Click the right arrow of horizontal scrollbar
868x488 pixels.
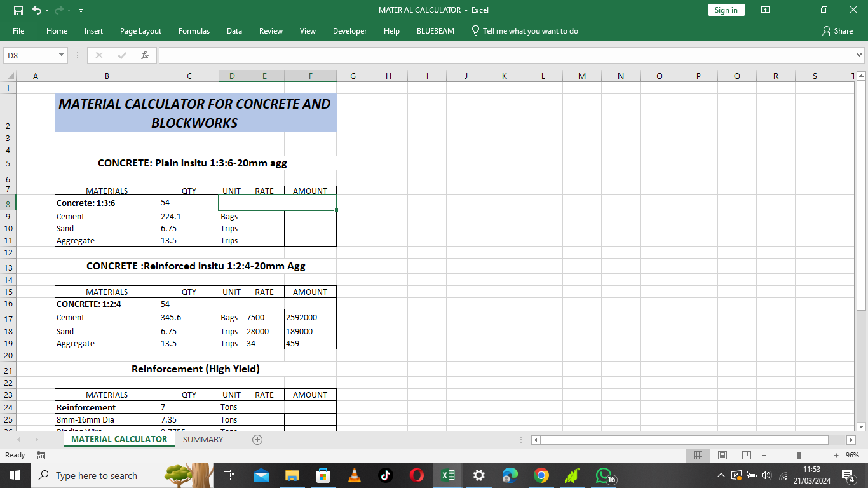[851, 439]
